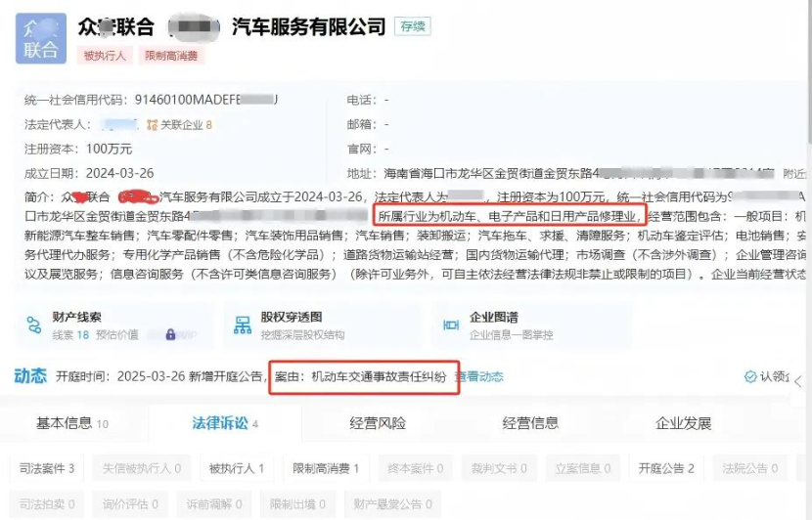Click the 被执行人 red tag
Image resolution: width=812 pixels, height=520 pixels.
(105, 56)
